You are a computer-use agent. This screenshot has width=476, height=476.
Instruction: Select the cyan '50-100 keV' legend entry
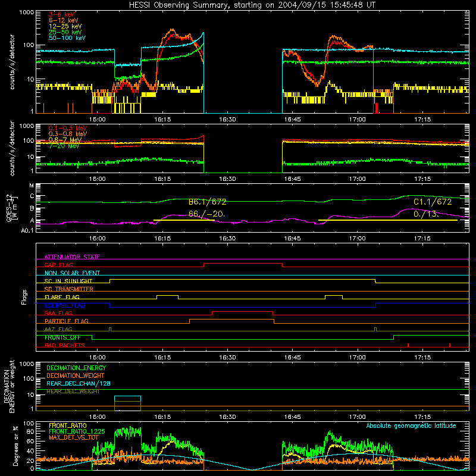tap(67, 38)
